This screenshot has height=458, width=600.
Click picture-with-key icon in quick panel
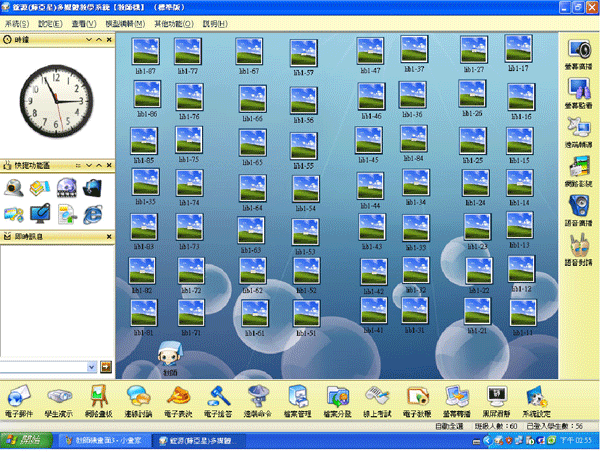14,214
